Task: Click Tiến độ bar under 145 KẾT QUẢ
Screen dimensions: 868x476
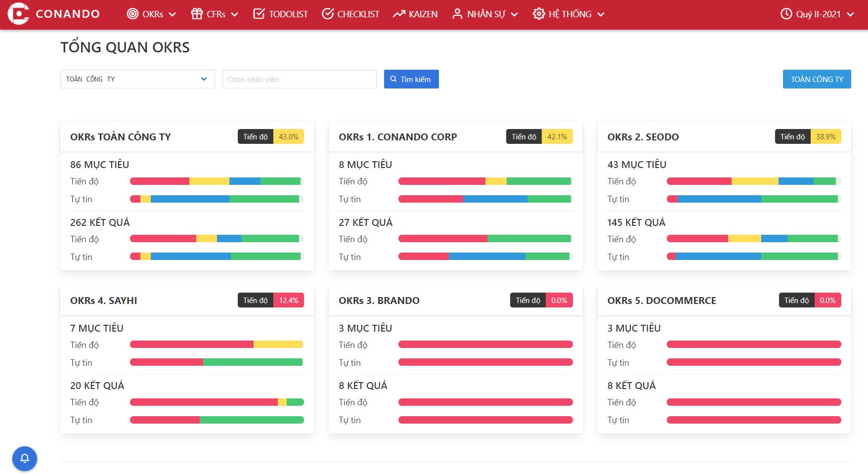Action: [x=754, y=239]
